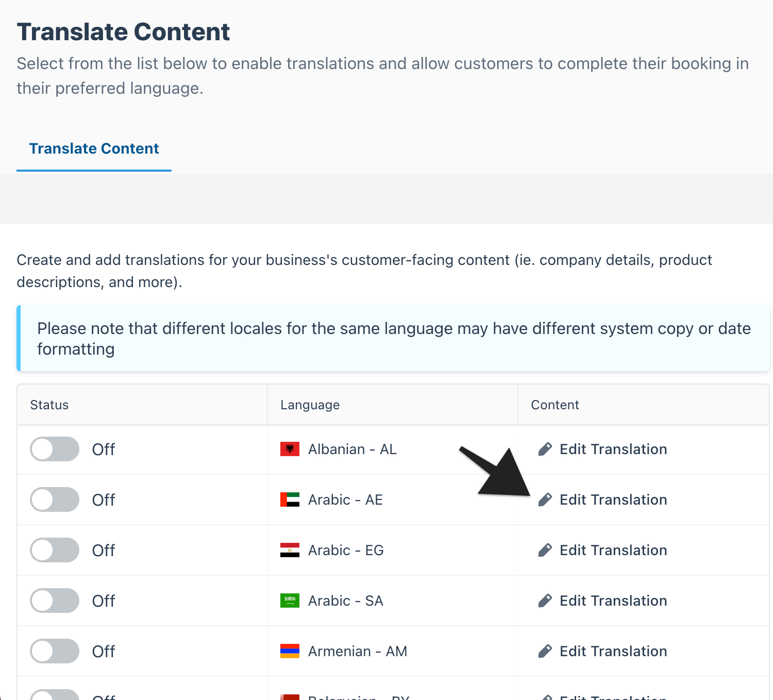
Task: Select the 'Arabic - EG' language text
Action: pos(346,550)
